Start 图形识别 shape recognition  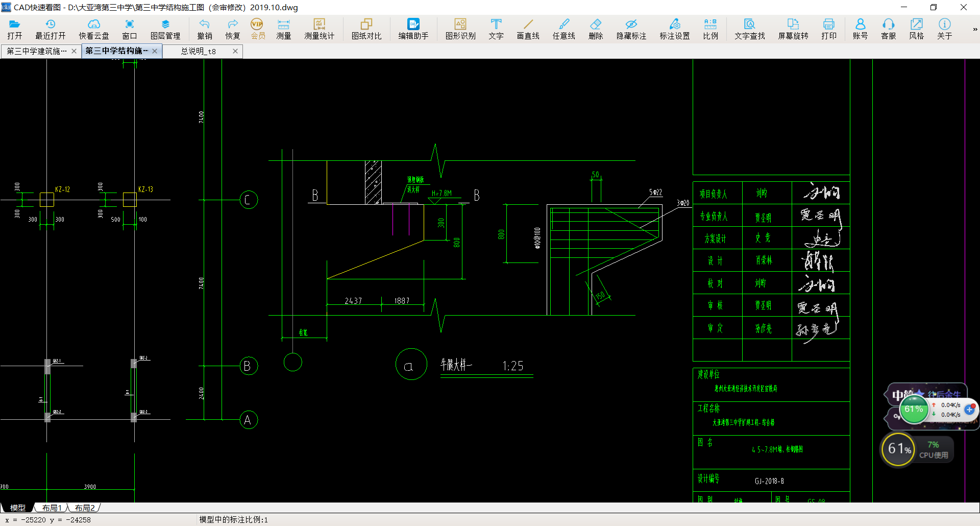point(460,29)
